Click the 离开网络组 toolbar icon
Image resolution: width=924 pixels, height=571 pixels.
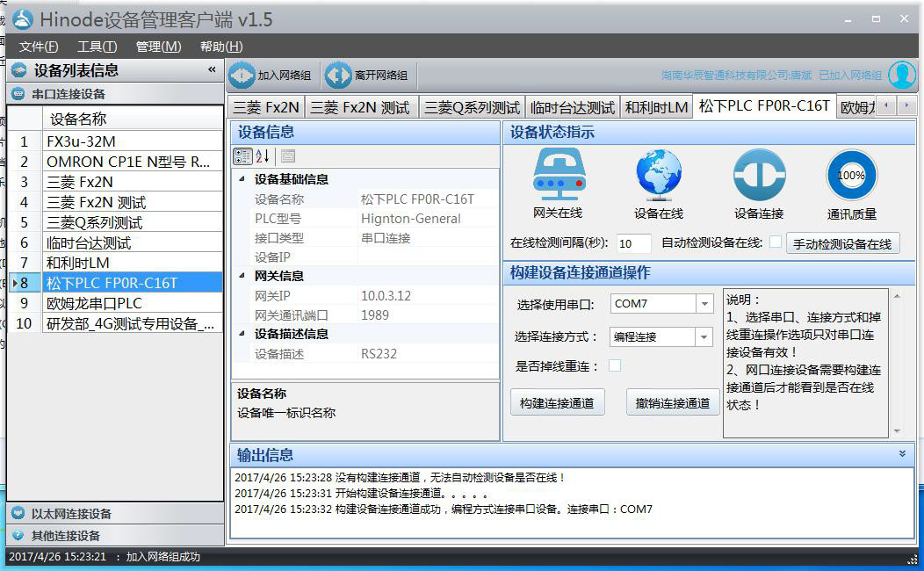click(x=339, y=74)
